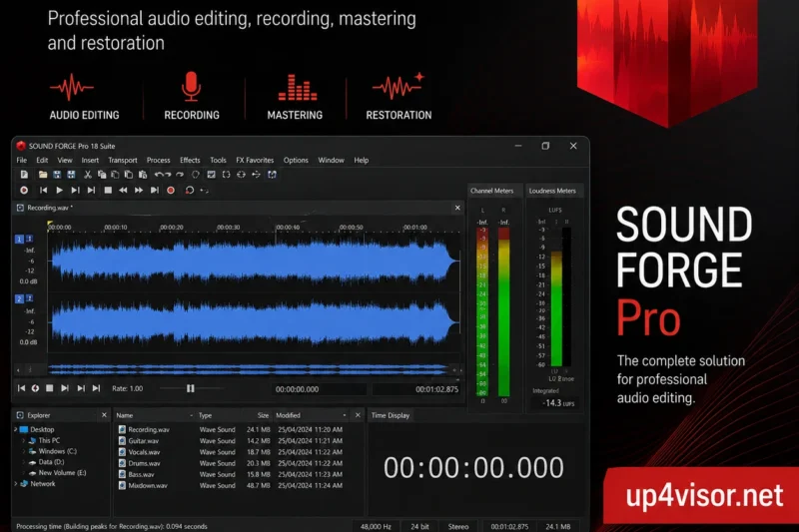Image resolution: width=799 pixels, height=532 pixels.
Task: Open the Effects menu
Action: click(190, 160)
